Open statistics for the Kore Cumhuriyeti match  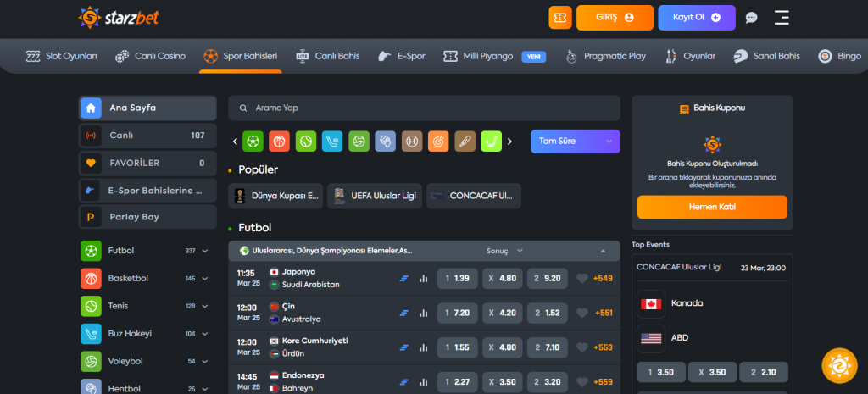coord(424,347)
